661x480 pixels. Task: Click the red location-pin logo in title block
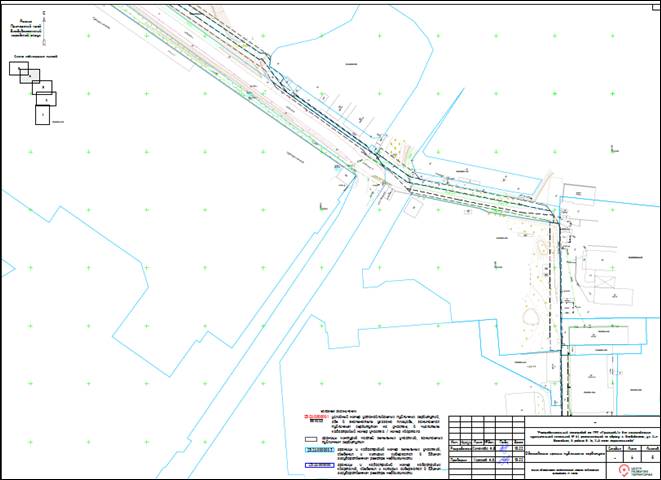tap(623, 469)
